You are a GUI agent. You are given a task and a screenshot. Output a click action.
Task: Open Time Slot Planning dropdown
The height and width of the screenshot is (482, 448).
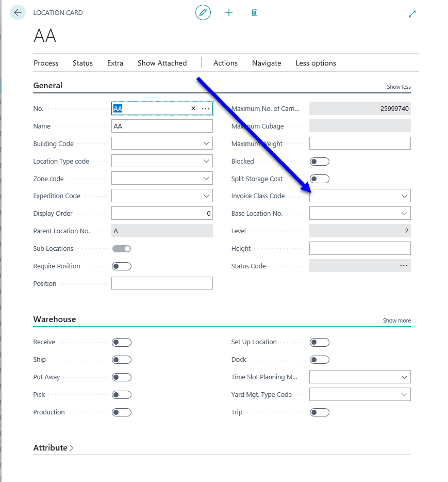404,377
